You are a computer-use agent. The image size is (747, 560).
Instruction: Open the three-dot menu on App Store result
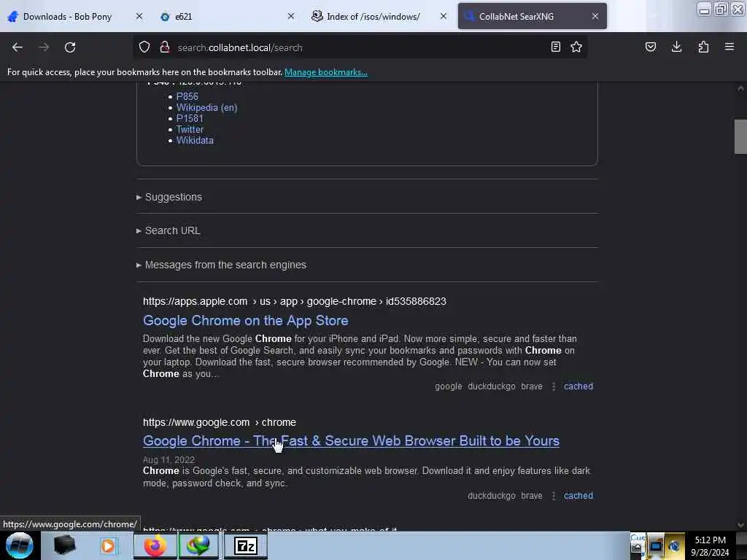tap(553, 386)
